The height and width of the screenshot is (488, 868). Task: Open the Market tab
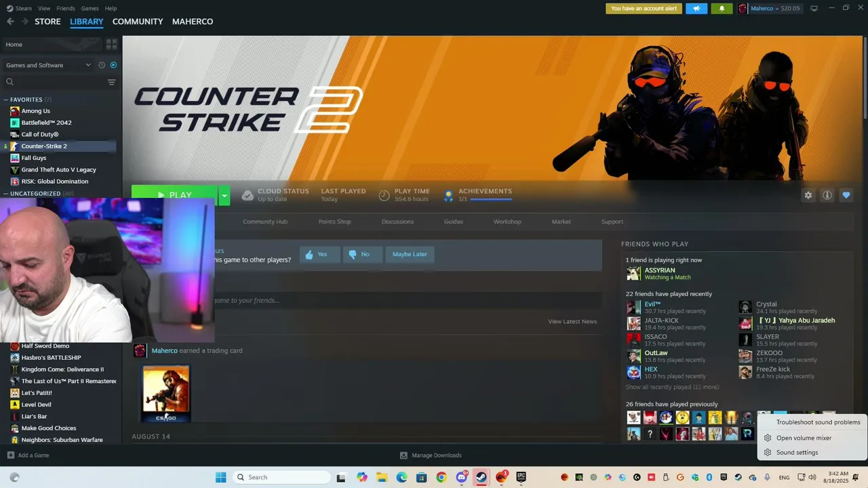[x=561, y=222]
